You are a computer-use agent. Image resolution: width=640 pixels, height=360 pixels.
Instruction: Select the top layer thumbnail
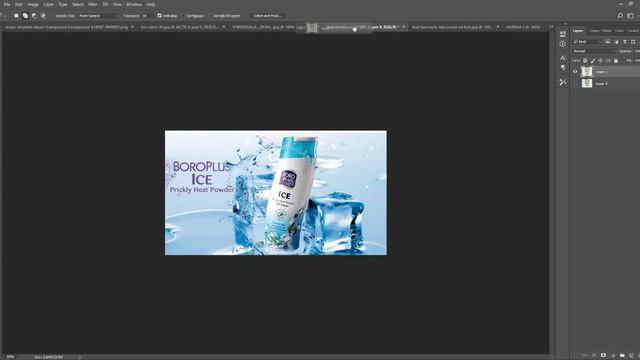point(587,72)
